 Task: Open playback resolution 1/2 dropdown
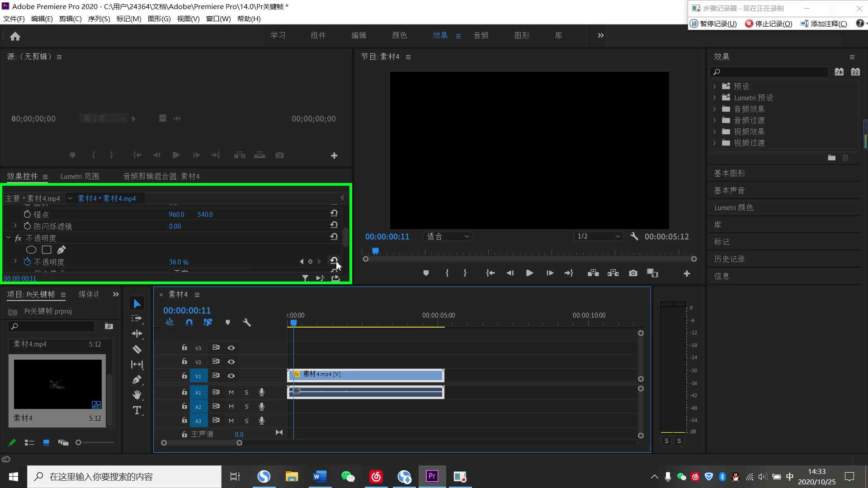tap(598, 236)
